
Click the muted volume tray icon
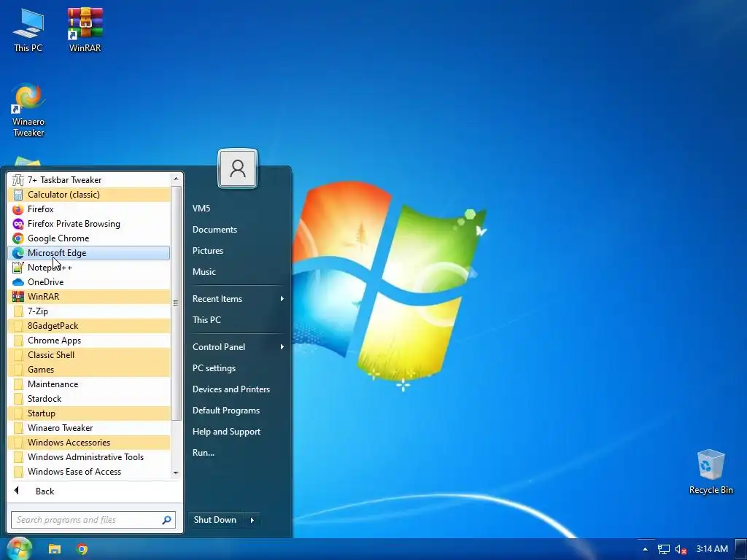coord(681,549)
